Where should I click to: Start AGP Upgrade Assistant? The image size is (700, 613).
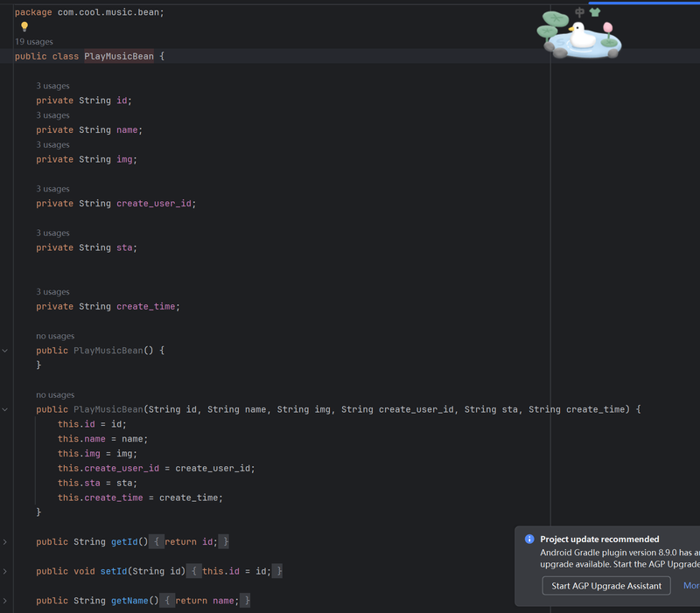tap(606, 586)
